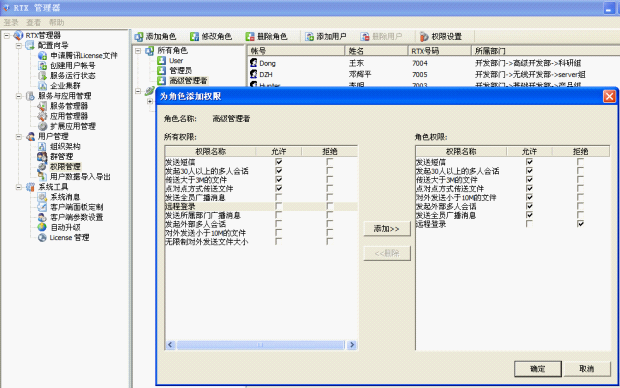Click the 添加>> button

click(387, 229)
